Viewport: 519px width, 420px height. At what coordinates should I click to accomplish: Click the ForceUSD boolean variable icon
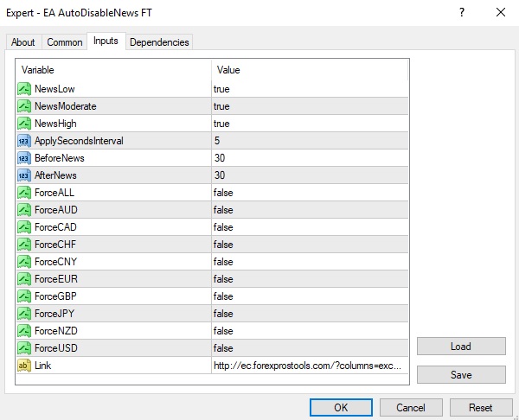coord(24,348)
